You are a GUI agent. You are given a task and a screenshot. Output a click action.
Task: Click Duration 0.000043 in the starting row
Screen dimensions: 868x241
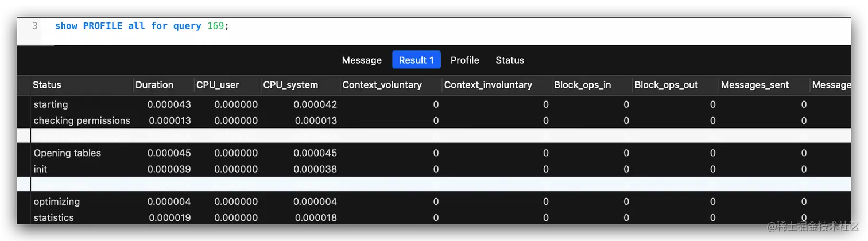coord(169,104)
